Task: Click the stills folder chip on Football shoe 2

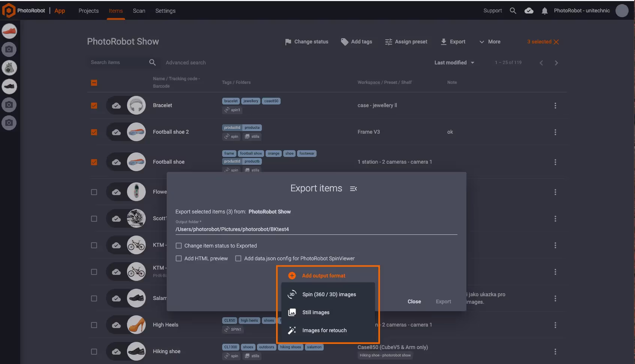Action: (x=252, y=137)
